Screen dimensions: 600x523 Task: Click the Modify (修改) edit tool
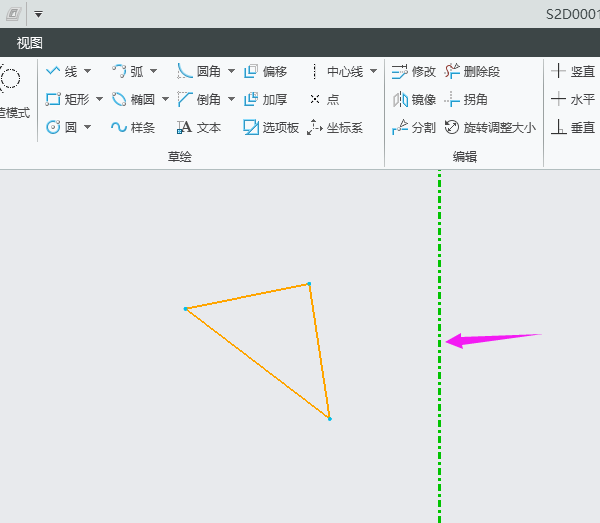click(414, 72)
